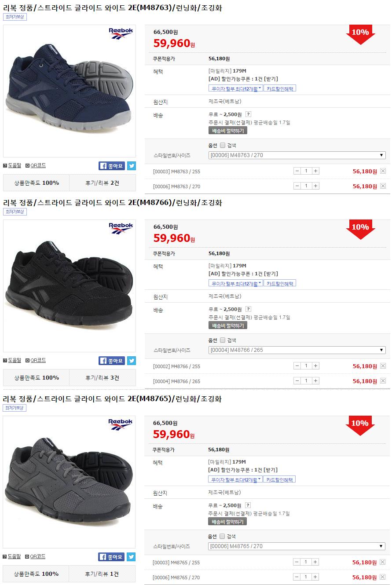
Task: Open QR코드 link under the navy shoe
Action: 36,165
